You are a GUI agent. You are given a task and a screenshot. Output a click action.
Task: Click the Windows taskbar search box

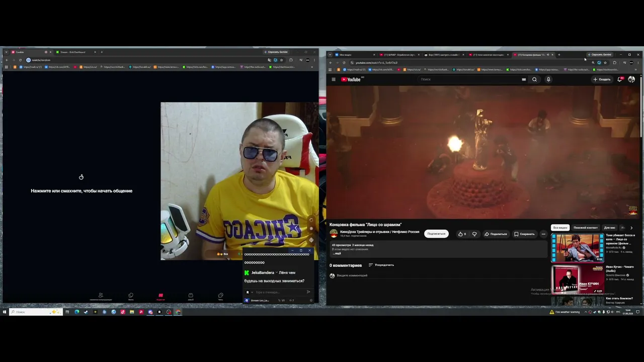tap(35, 312)
